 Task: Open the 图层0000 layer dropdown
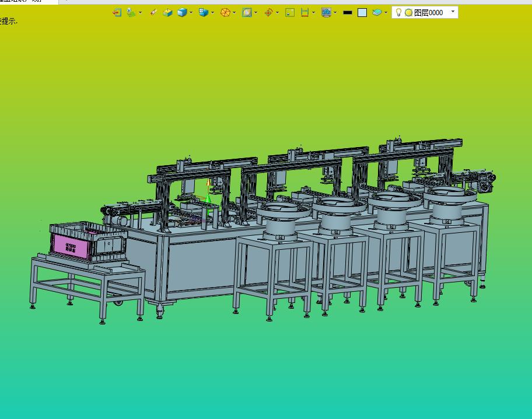click(x=453, y=12)
